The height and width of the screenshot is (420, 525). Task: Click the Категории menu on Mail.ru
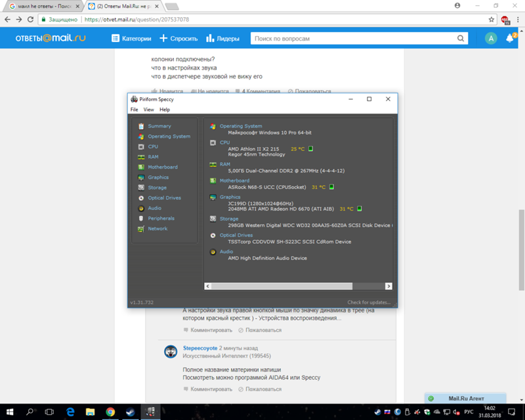(131, 39)
